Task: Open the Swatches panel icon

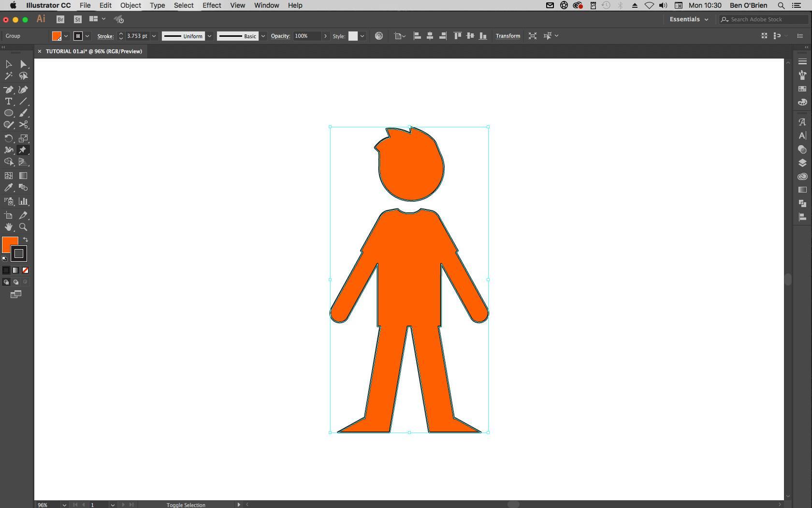Action: pyautogui.click(x=802, y=89)
